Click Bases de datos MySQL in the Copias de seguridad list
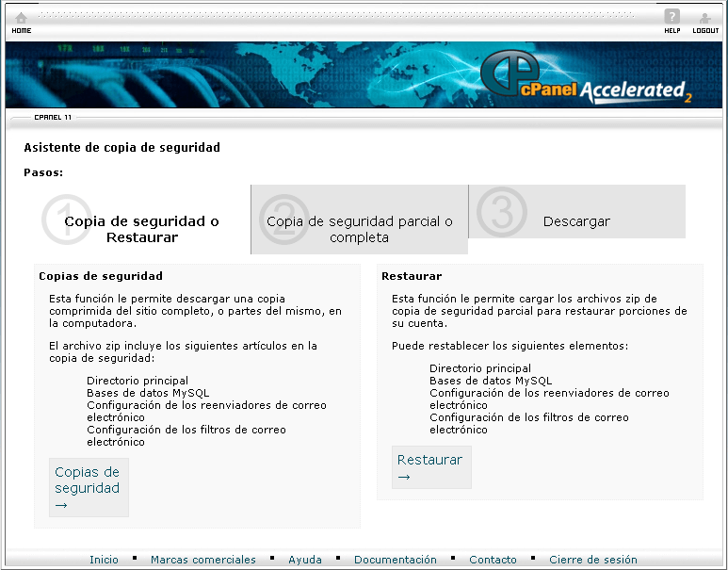 pyautogui.click(x=148, y=393)
